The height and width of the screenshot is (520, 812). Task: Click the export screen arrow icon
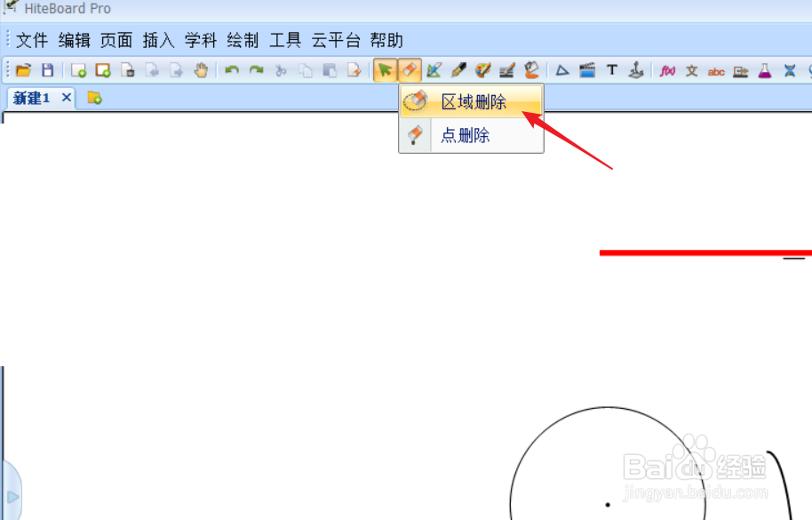tap(741, 71)
